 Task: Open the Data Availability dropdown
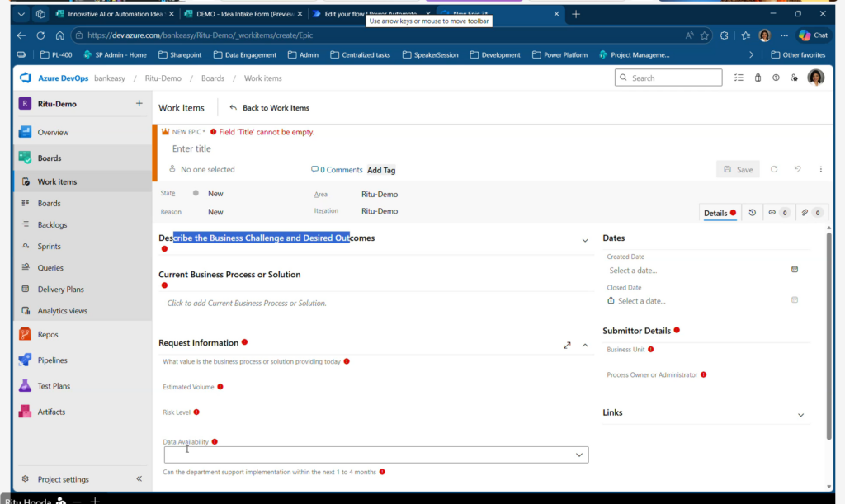click(x=375, y=455)
